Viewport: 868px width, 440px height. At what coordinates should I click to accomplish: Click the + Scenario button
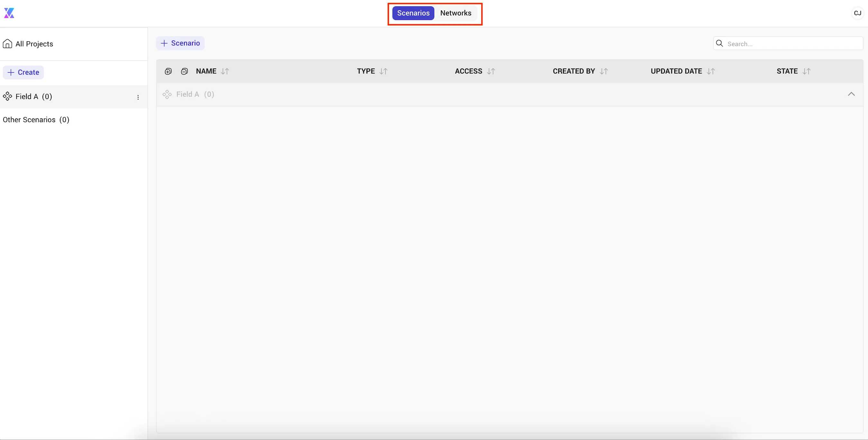(180, 43)
